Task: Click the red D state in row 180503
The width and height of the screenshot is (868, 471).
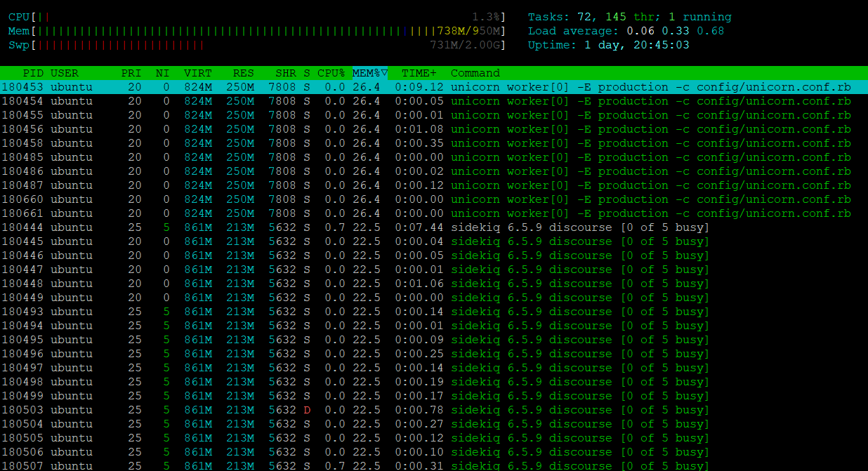Action: [307, 410]
